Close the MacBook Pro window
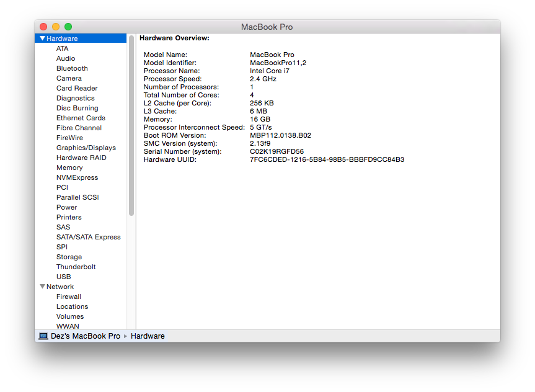This screenshot has height=392, width=535. click(43, 27)
